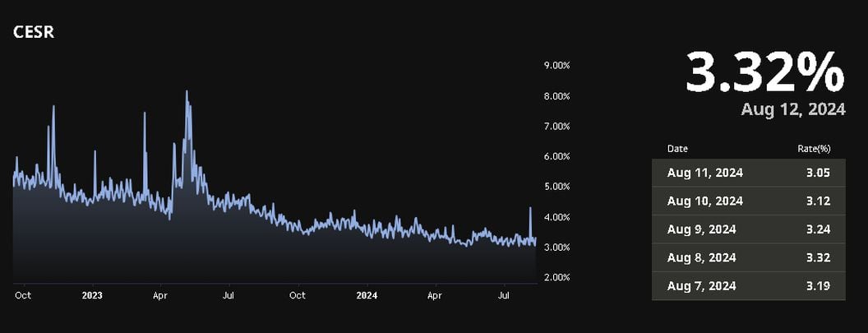Click the 9.00% y-axis label
The image size is (868, 333).
click(x=557, y=66)
